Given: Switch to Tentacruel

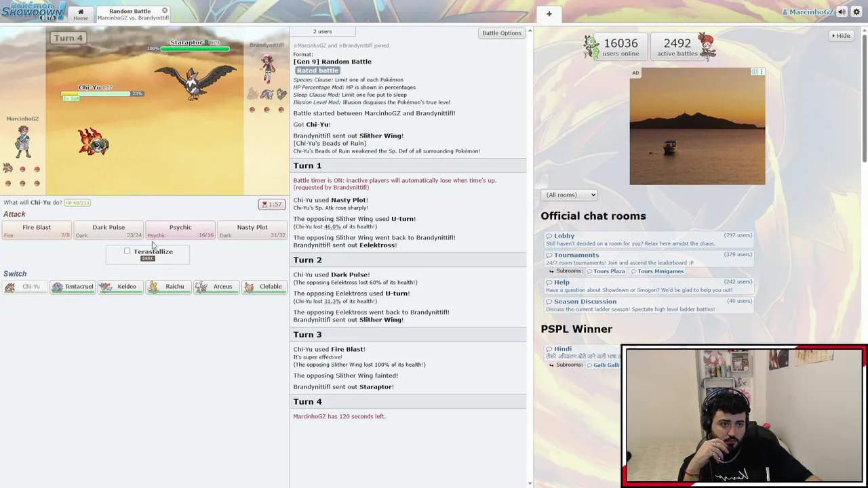Looking at the screenshot, I should point(73,287).
